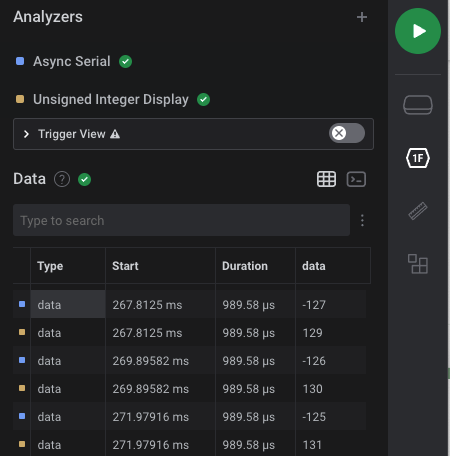Select the row with value -125
Screen dimensions: 450x456
(x=190, y=416)
